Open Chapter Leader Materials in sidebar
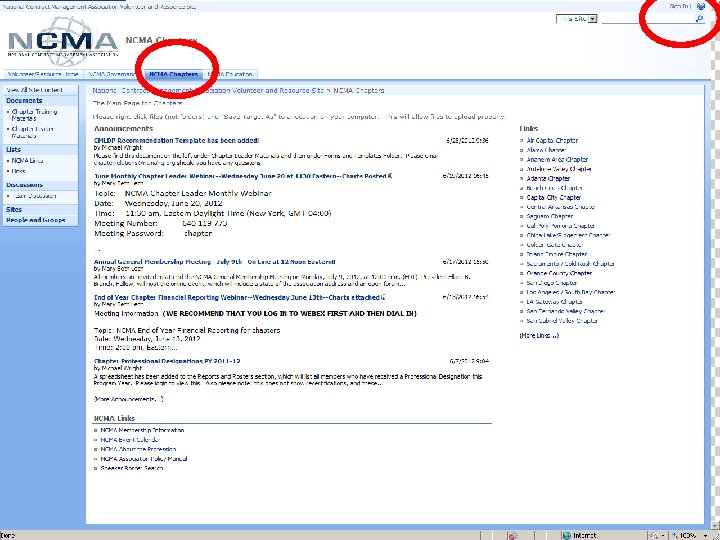The height and width of the screenshot is (540, 720). pos(32,132)
